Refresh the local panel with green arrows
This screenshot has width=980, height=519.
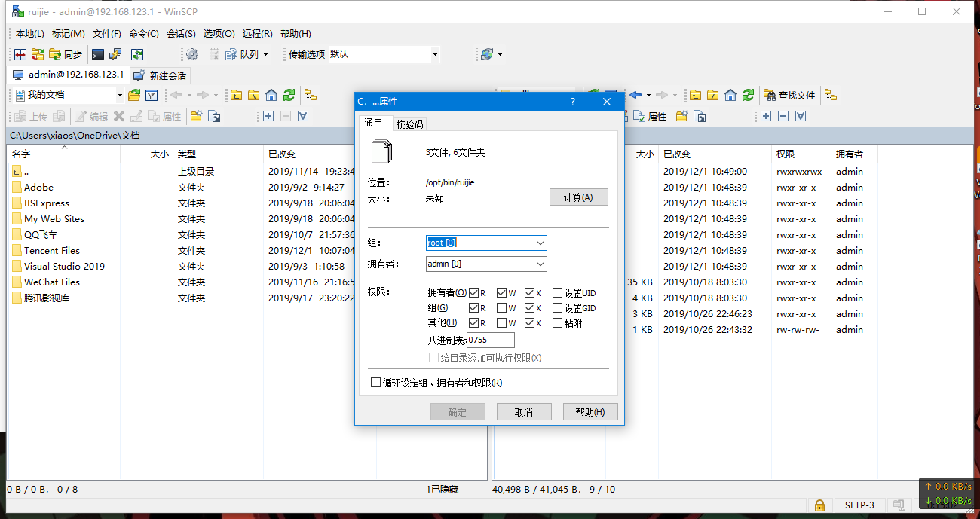pyautogui.click(x=289, y=95)
